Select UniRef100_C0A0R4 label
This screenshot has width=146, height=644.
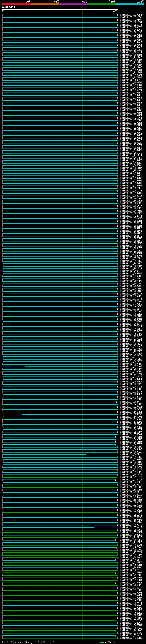coord(131,437)
